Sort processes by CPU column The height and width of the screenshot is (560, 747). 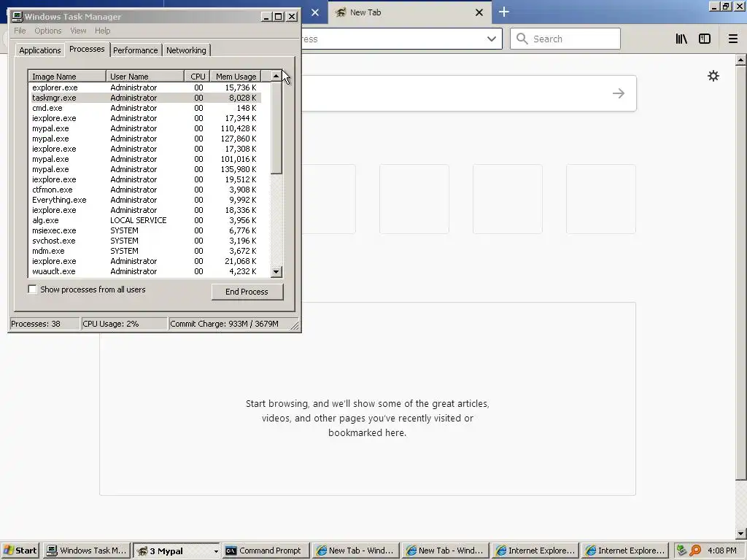[x=197, y=76]
